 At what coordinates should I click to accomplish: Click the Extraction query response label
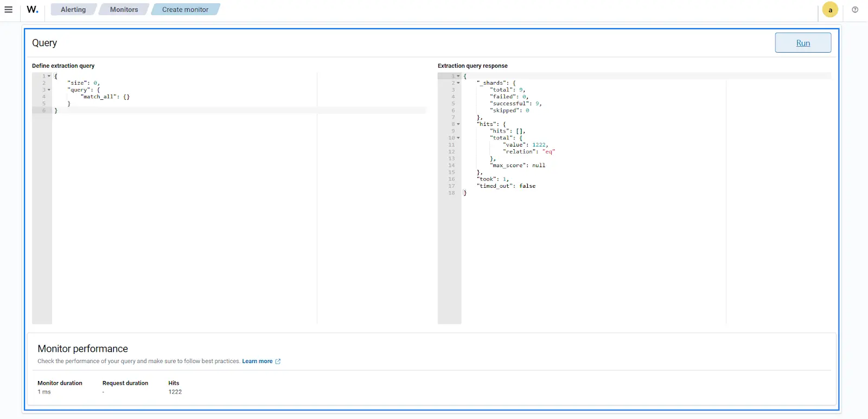tap(473, 66)
